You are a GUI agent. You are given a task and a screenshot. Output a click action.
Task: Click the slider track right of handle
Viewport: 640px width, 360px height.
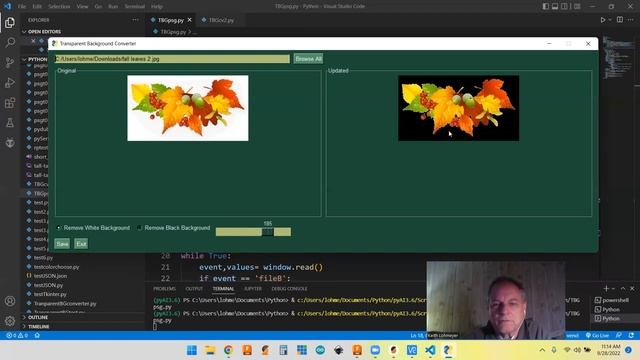(x=282, y=232)
